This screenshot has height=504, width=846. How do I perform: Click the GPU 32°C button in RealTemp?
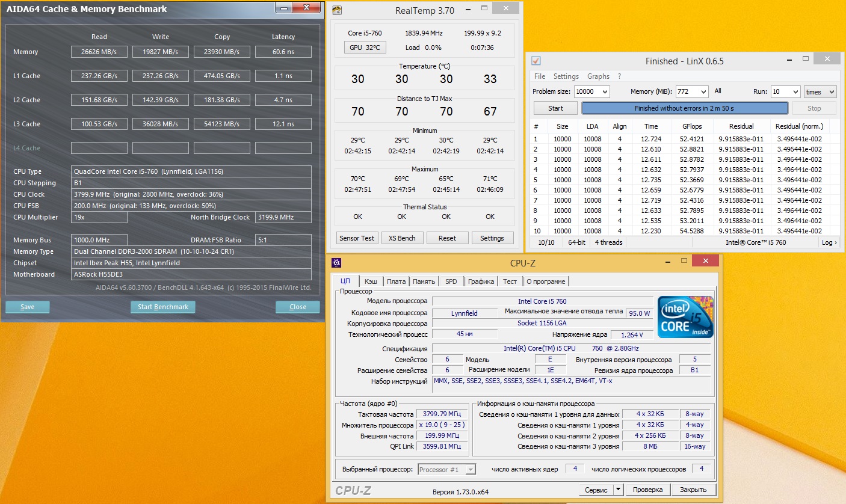(365, 48)
